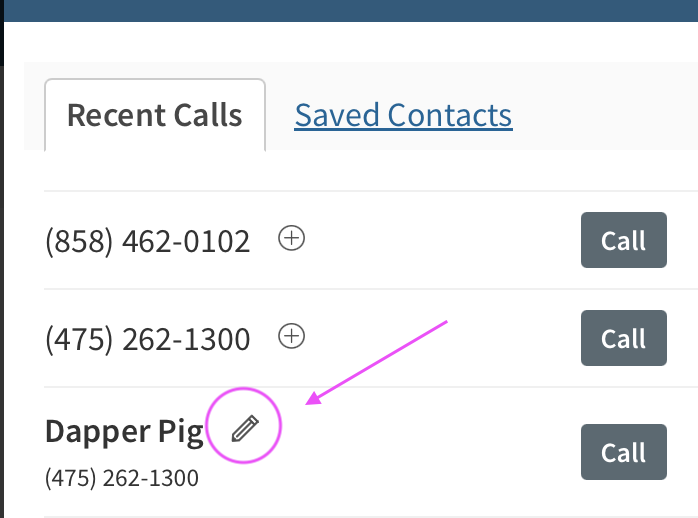
Task: Select the (858) 462-0102 phone number text
Action: pyautogui.click(x=147, y=241)
